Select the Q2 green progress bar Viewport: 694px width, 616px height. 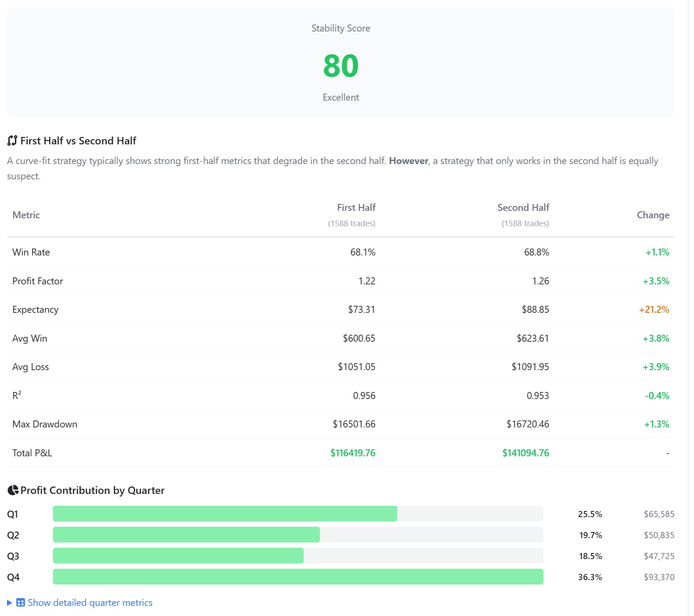point(186,535)
